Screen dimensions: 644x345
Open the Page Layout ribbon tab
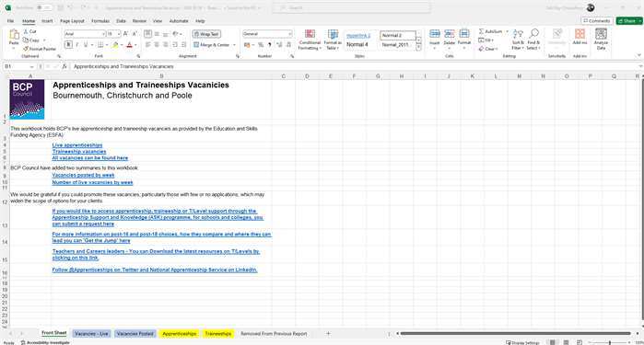point(72,21)
